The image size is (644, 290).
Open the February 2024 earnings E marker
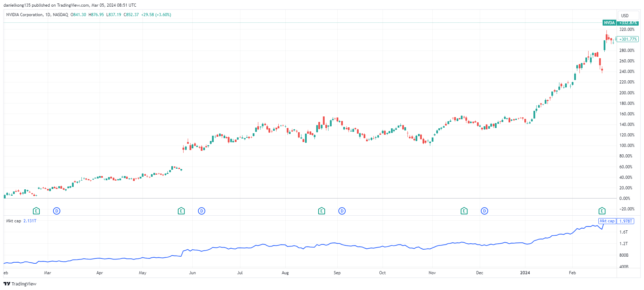[602, 211]
